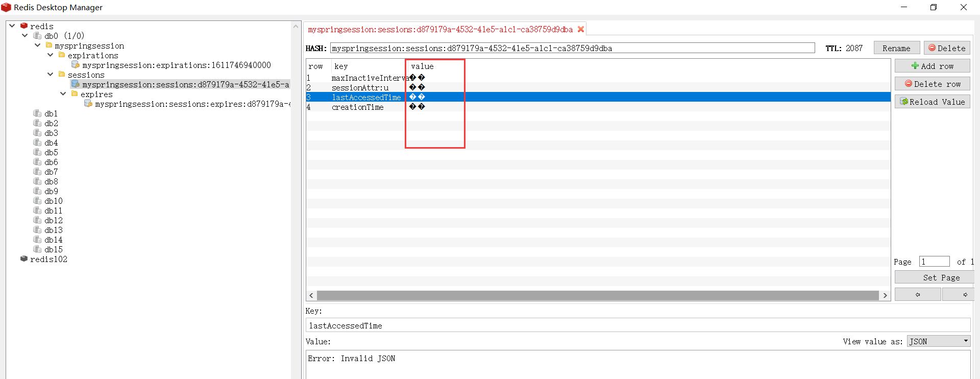Select db14 in the tree
Screen dimensions: 980x379
pos(54,240)
